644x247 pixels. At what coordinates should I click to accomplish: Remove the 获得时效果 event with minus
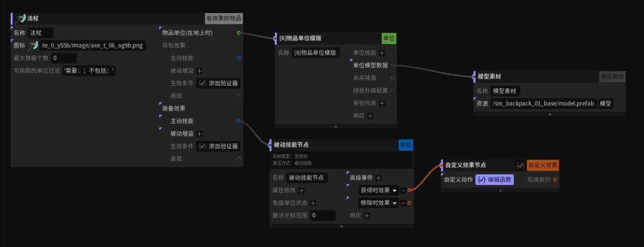(403, 190)
